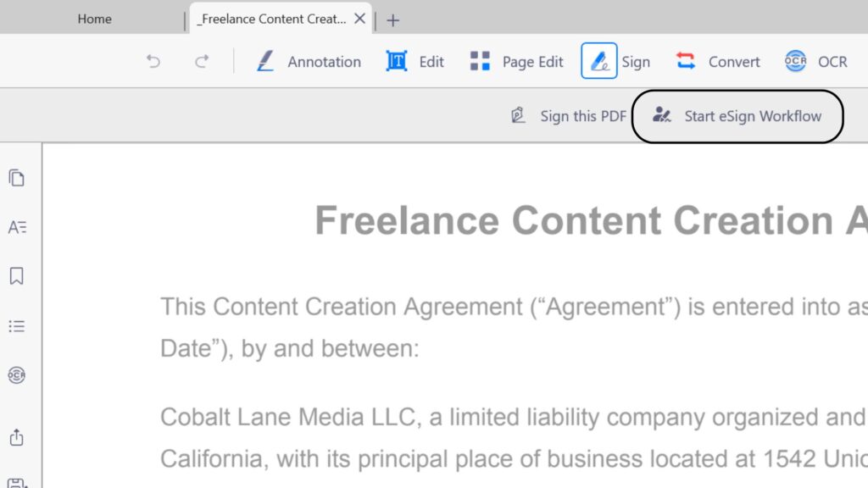Undo the last action
The height and width of the screenshot is (488, 868).
153,61
